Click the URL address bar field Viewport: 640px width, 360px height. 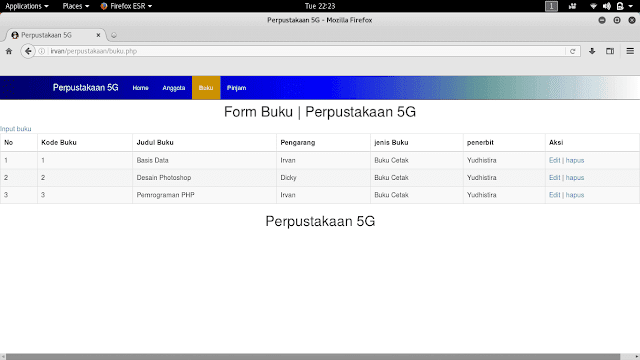[306, 51]
